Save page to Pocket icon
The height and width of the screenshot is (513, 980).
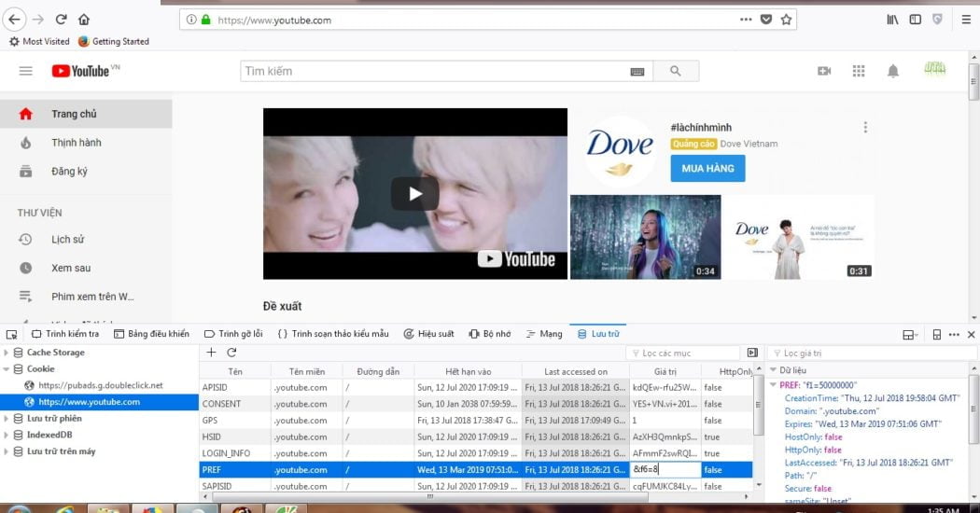(x=765, y=20)
